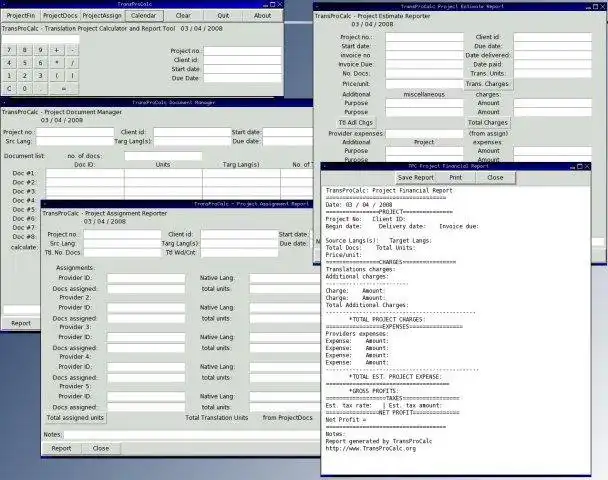Click the calculator C clear key

(x=9, y=88)
